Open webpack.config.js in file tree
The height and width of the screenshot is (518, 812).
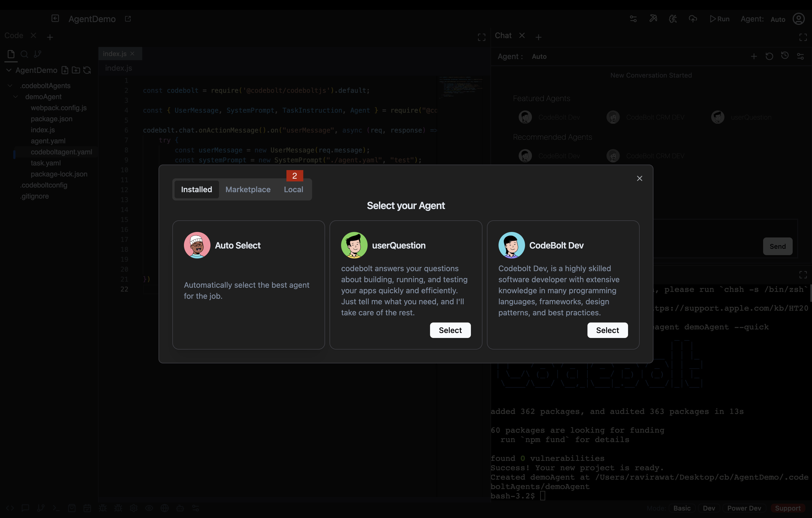point(59,108)
